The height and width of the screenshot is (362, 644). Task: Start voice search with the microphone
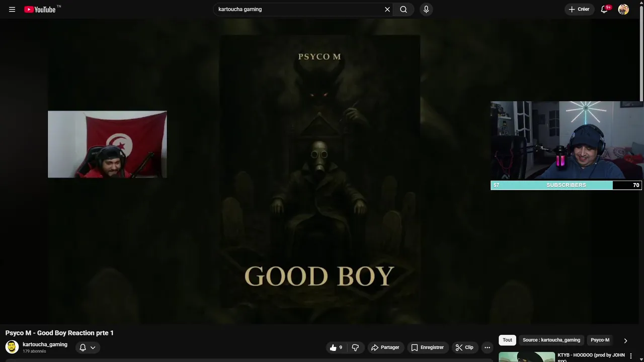(x=426, y=9)
